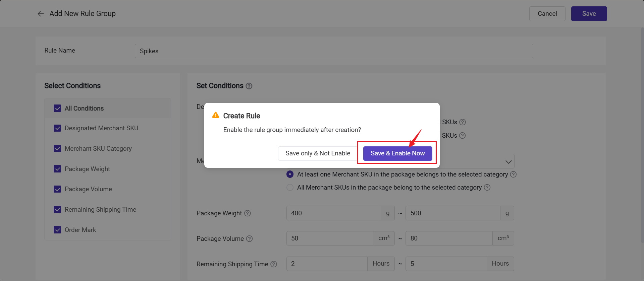This screenshot has width=644, height=281.
Task: Click help icon next to Package Volume
Action: (x=249, y=239)
